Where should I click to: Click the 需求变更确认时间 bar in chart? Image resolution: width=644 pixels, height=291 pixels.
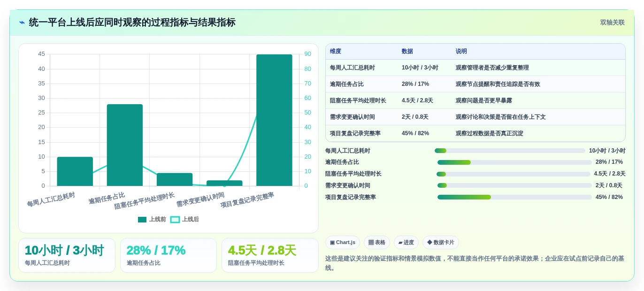click(x=224, y=183)
